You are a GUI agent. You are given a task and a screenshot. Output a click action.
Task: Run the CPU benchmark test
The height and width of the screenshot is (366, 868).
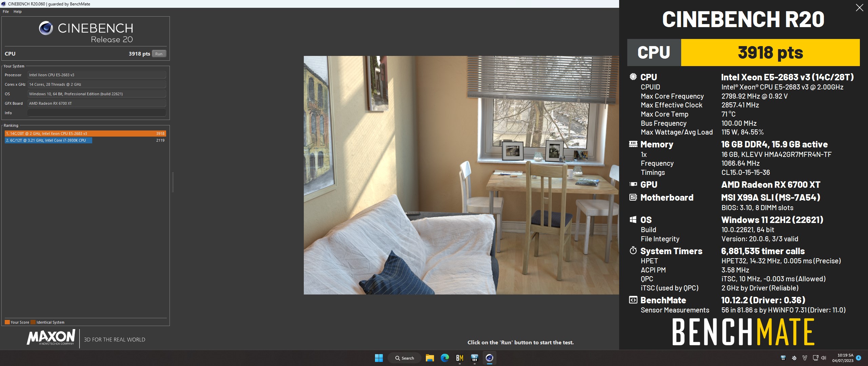(159, 54)
